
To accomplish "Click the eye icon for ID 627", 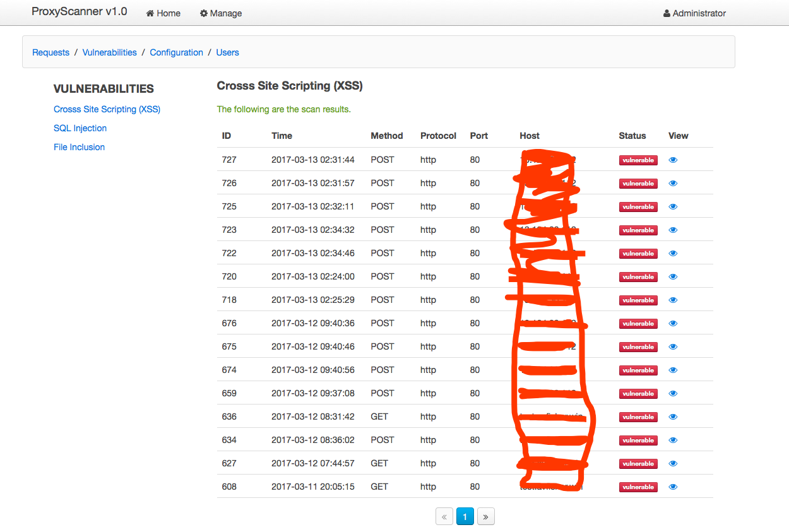I will pos(673,464).
